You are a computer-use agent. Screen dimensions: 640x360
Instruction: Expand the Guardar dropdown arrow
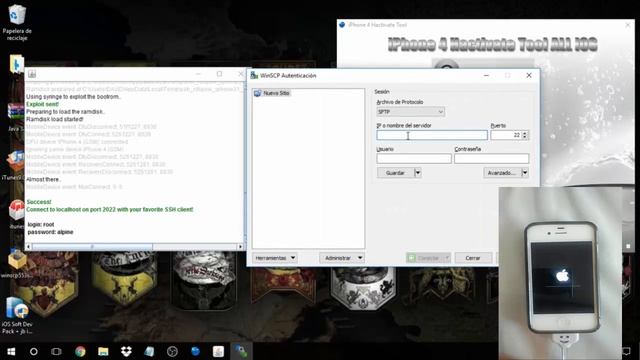click(x=418, y=173)
